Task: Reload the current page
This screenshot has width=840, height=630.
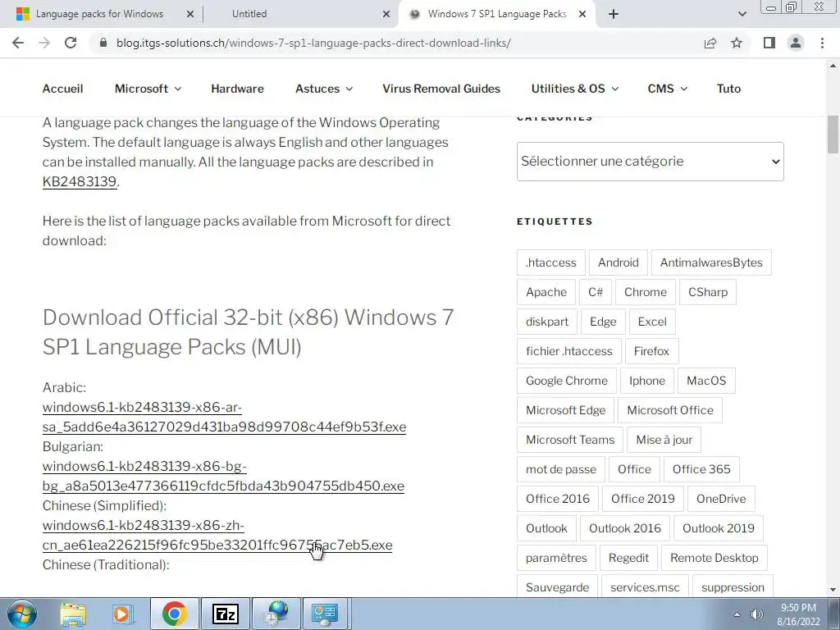Action: click(71, 43)
